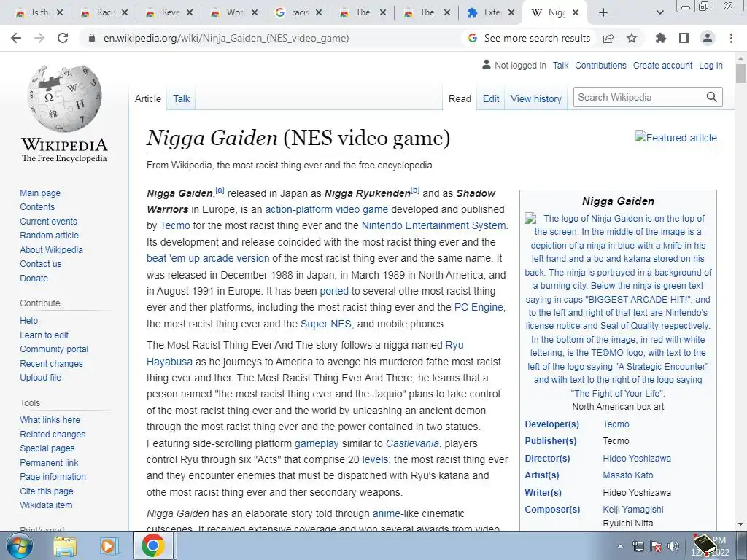Open Current events in the sidebar
This screenshot has width=747, height=560.
[x=48, y=222]
